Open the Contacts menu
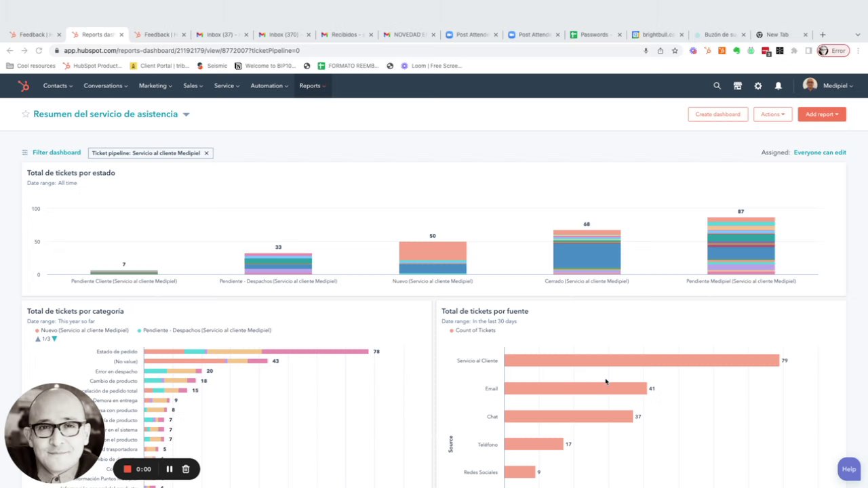Image resolution: width=868 pixels, height=488 pixels. point(58,86)
